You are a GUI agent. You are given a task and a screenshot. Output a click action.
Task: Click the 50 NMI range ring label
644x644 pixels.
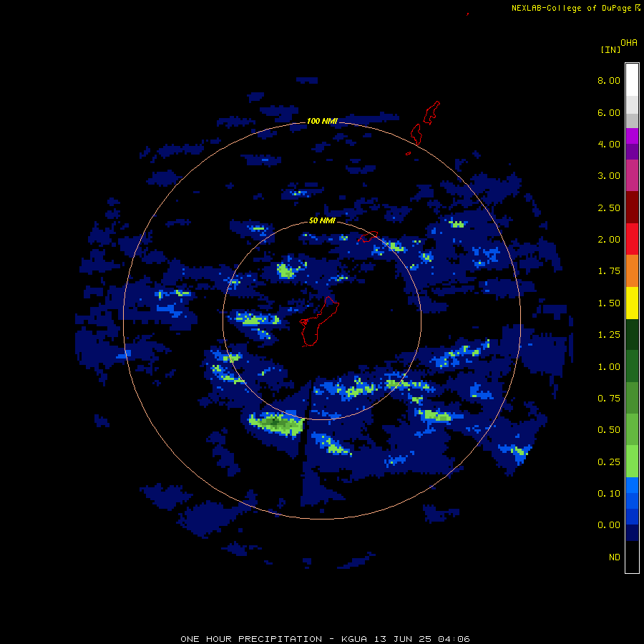322,220
